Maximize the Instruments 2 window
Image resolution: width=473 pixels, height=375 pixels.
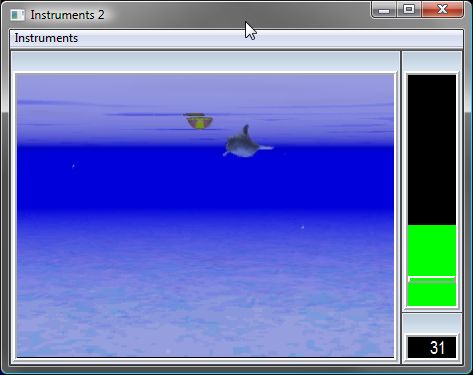(409, 9)
